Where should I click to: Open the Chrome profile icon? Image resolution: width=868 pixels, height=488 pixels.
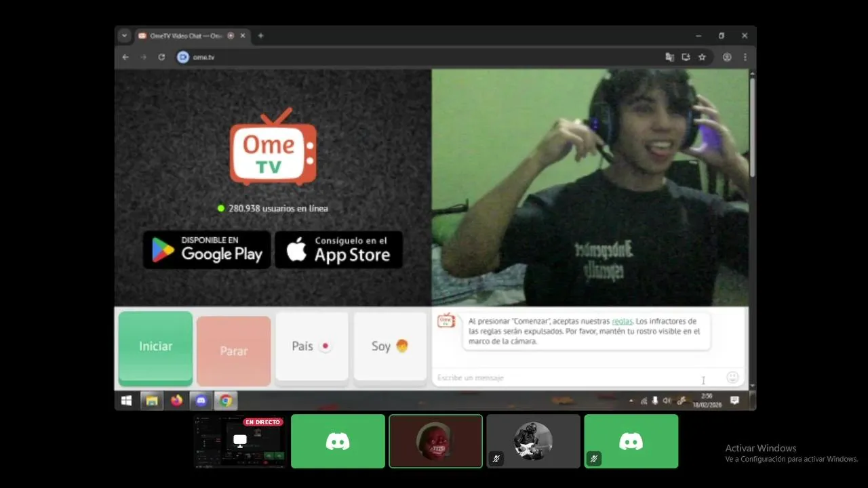tap(727, 58)
